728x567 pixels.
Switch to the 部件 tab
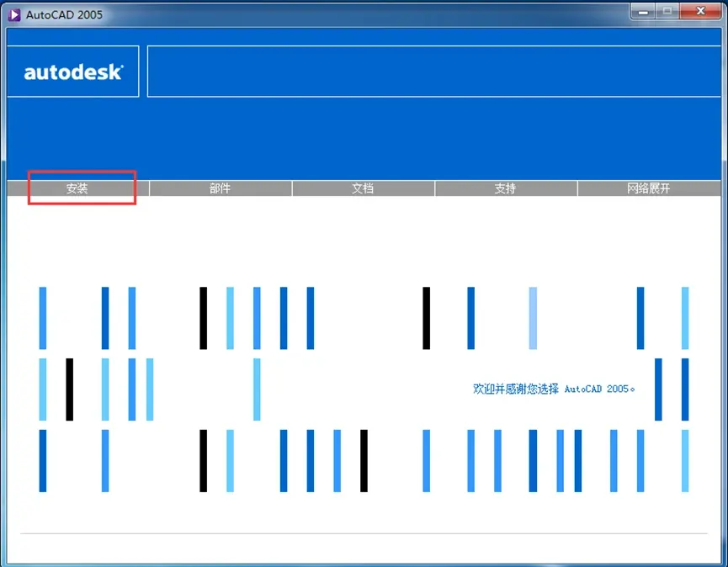click(x=220, y=188)
